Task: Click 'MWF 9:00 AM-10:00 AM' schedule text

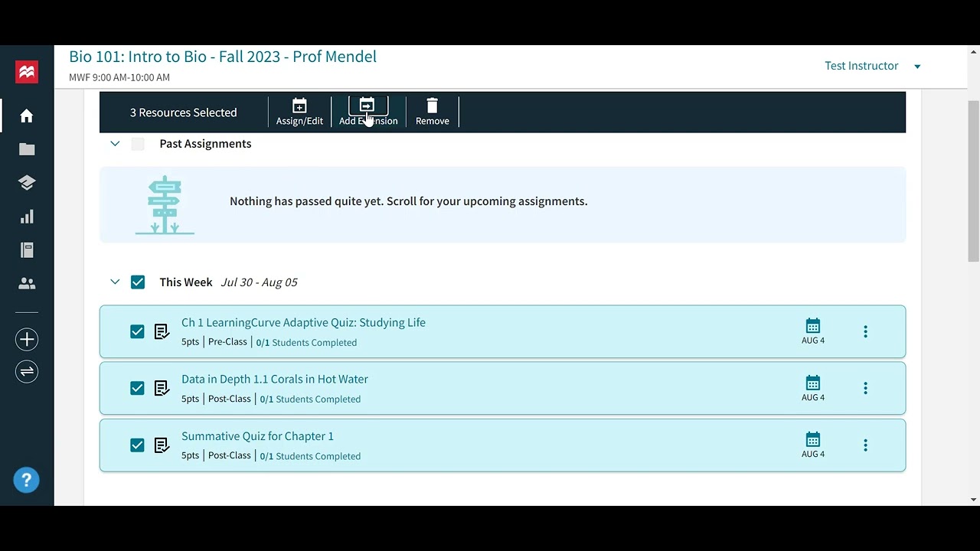Action: tap(119, 77)
